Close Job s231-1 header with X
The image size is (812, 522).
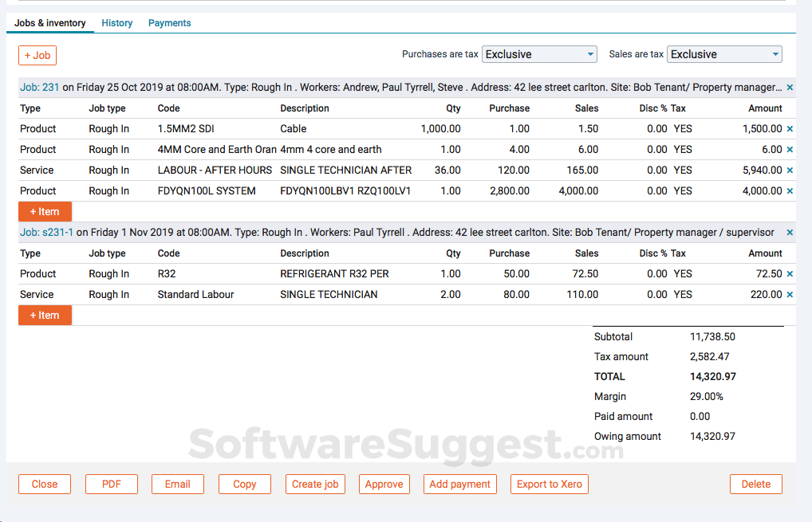[x=790, y=233]
